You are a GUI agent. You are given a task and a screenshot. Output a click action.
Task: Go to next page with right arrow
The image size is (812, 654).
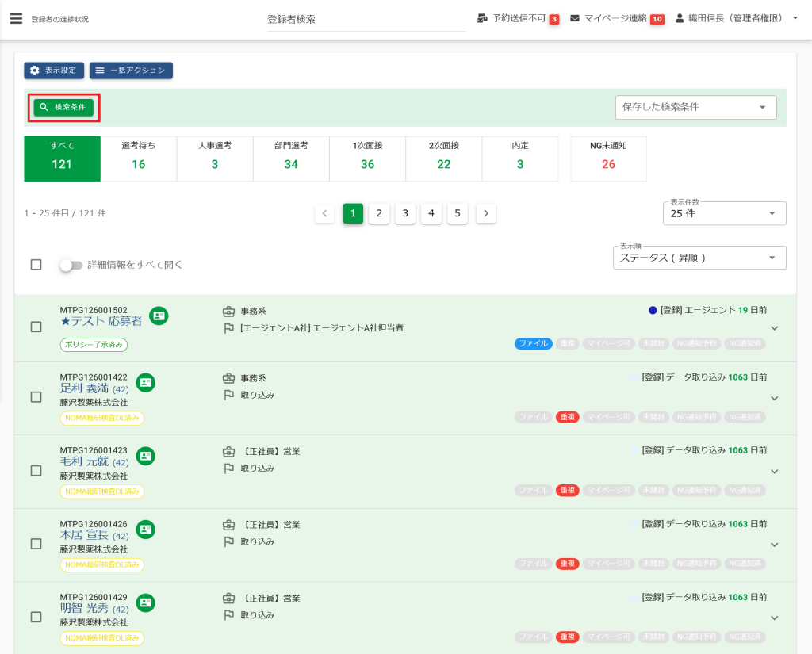(486, 213)
